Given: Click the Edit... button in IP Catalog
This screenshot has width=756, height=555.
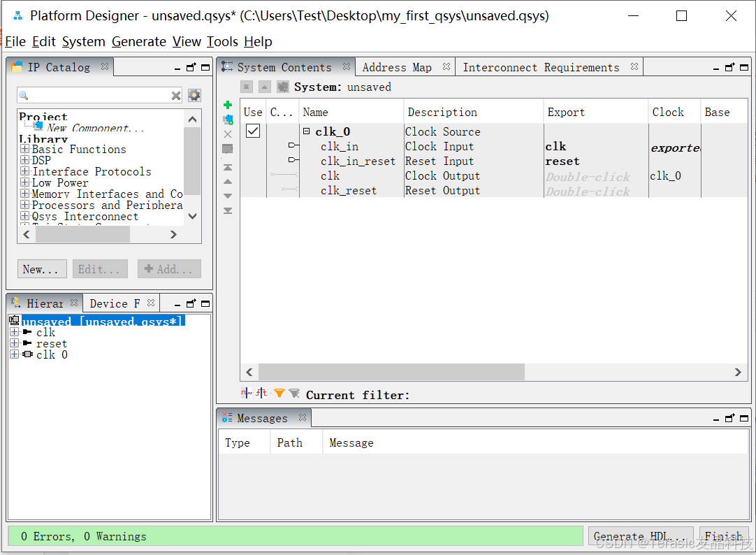Looking at the screenshot, I should coord(100,269).
